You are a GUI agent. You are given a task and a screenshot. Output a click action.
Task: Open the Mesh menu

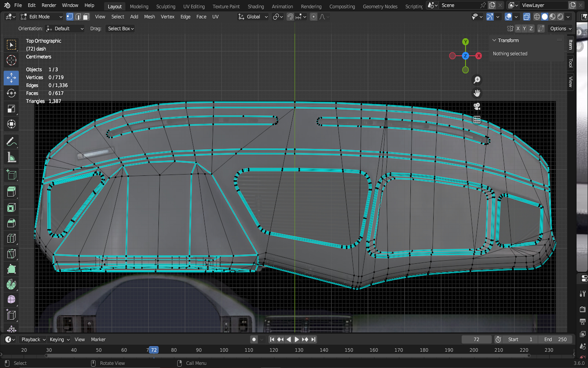149,17
